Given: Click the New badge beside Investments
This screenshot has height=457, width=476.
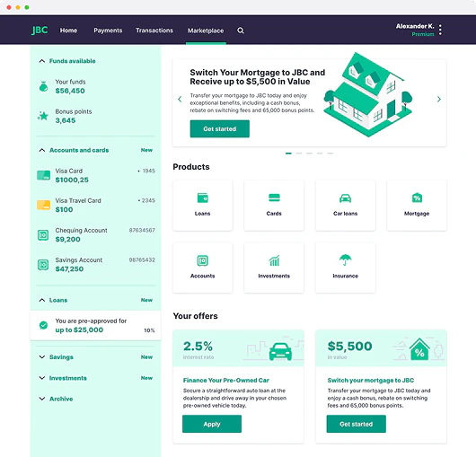Looking at the screenshot, I should [146, 378].
